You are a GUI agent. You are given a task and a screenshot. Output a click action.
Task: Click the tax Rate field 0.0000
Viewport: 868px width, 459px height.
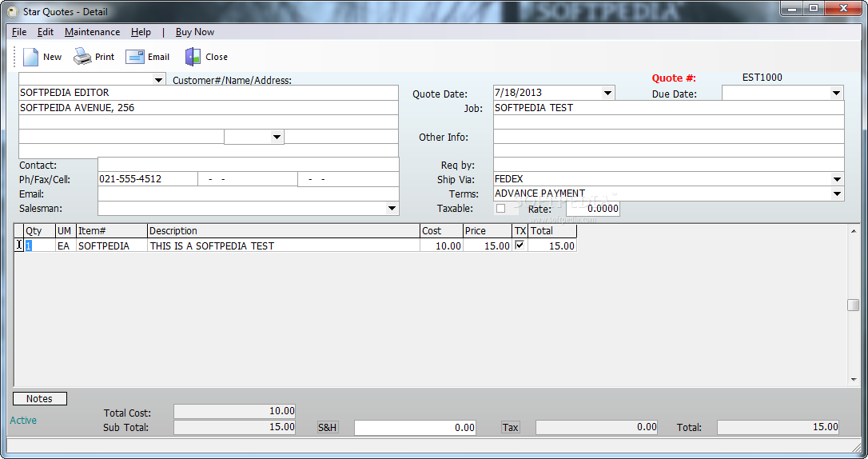click(x=592, y=209)
